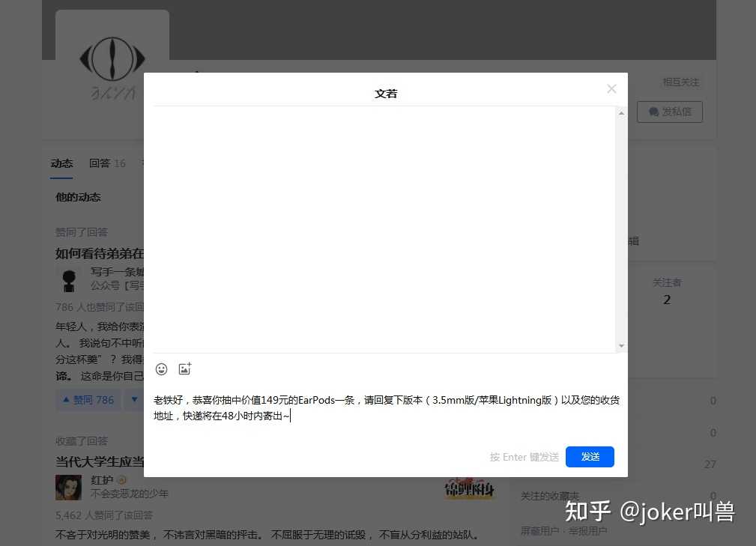
Task: Attach an image to the message
Action: [184, 368]
